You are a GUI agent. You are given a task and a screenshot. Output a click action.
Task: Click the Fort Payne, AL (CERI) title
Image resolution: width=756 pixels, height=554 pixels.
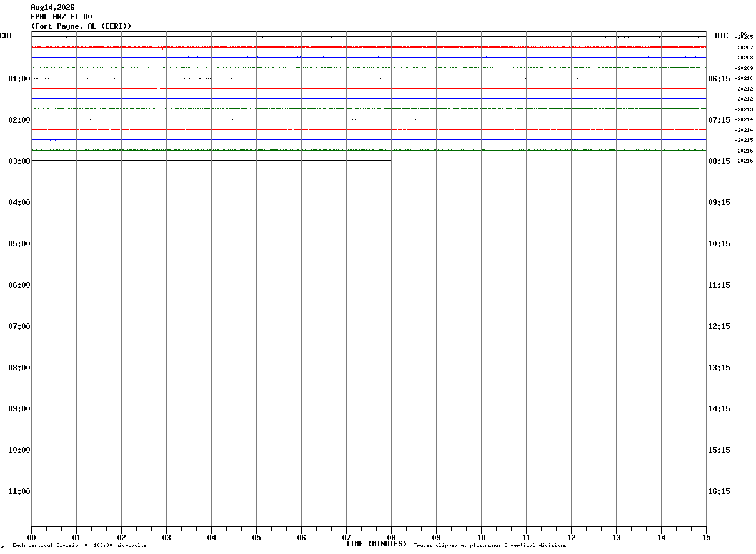(81, 26)
